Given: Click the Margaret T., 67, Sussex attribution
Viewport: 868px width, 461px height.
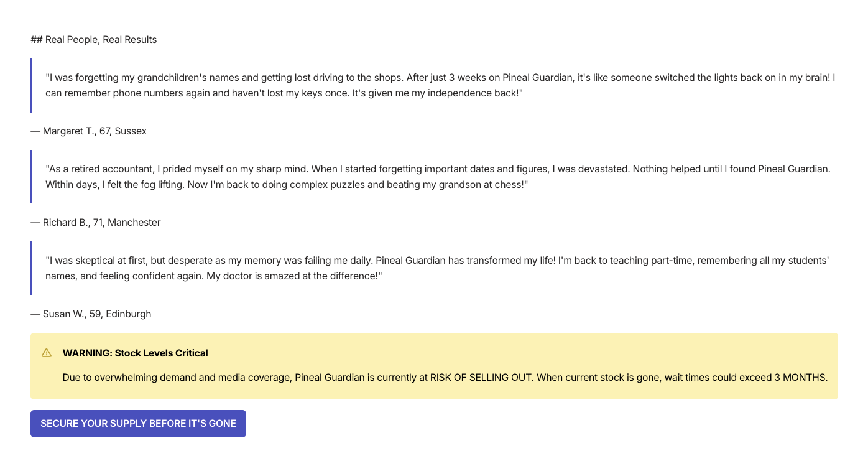Looking at the screenshot, I should coord(95,131).
